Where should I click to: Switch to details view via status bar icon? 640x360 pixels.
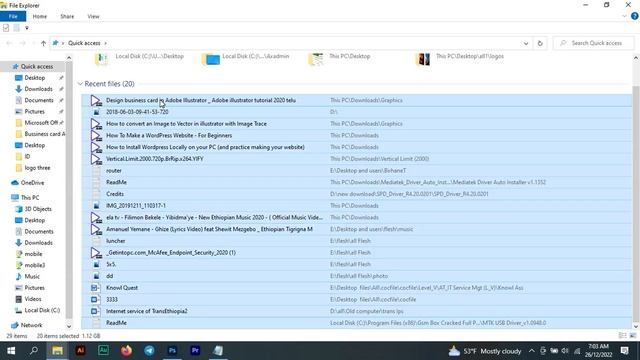(x=622, y=336)
